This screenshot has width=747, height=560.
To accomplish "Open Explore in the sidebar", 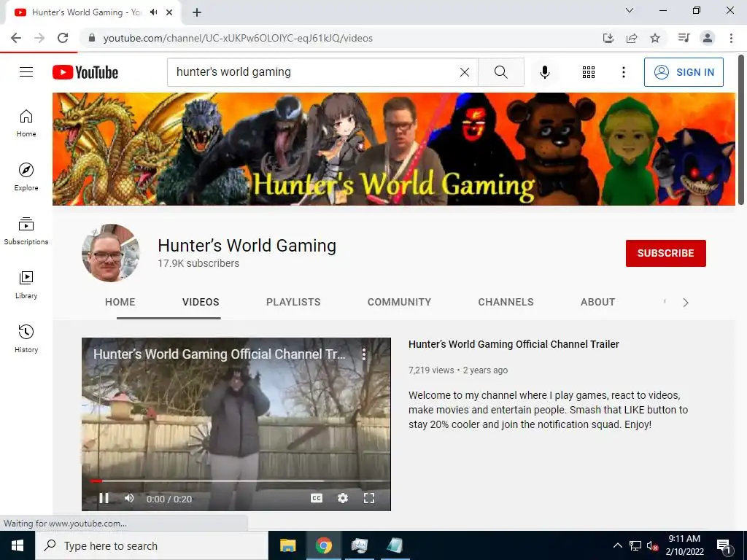I will click(26, 176).
